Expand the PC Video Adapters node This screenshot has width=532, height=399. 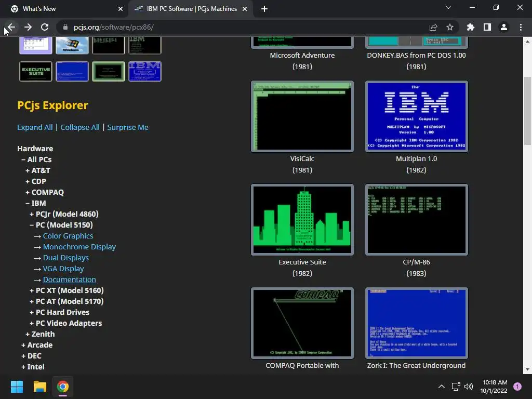coord(65,323)
